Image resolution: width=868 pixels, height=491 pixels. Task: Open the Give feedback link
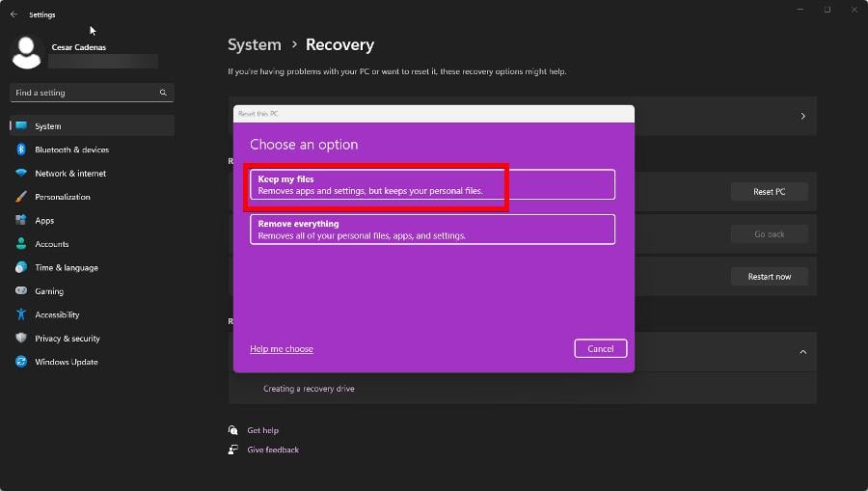[273, 450]
